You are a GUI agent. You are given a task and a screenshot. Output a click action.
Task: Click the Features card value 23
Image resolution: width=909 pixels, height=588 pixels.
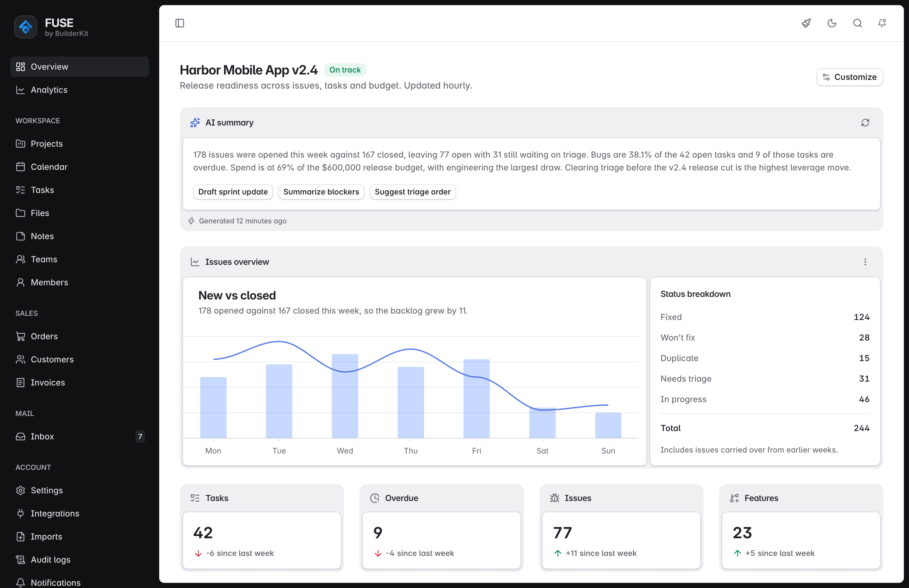742,533
